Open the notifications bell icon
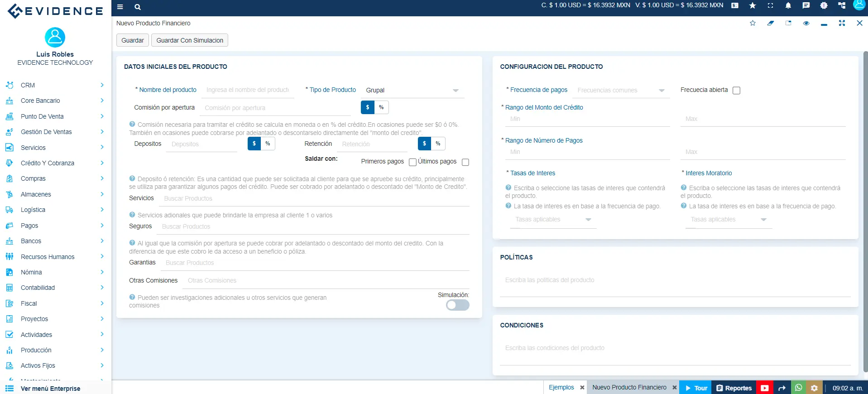 pyautogui.click(x=788, y=6)
